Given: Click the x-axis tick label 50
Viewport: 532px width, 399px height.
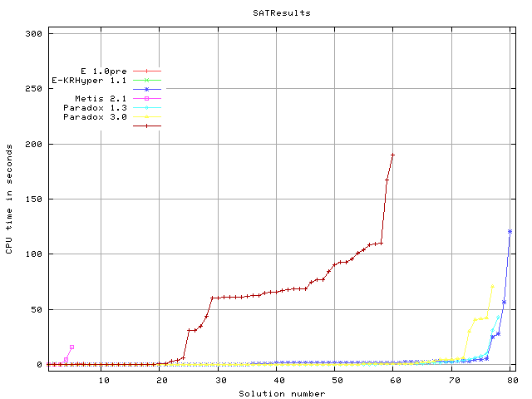Looking at the screenshot, I should (x=337, y=381).
